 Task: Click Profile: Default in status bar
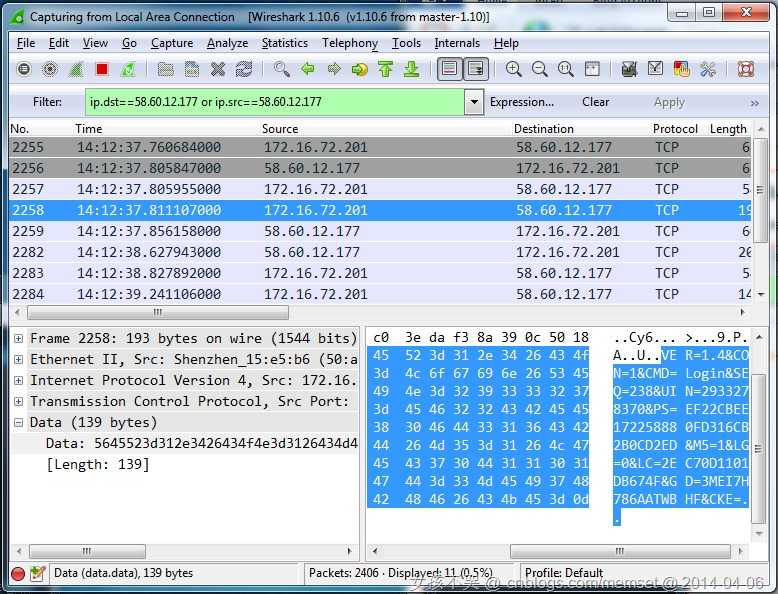pos(564,573)
